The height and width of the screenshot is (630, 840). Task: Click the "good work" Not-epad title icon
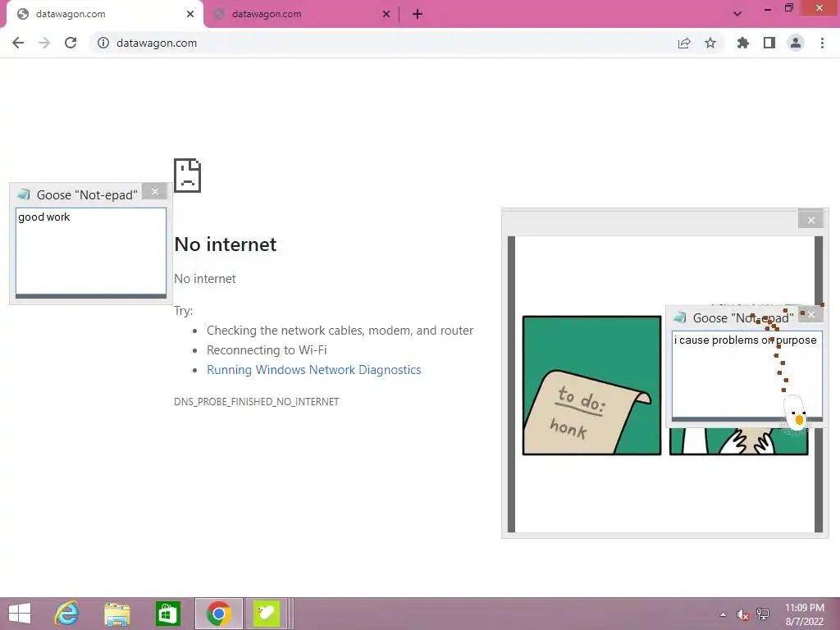[x=23, y=194]
